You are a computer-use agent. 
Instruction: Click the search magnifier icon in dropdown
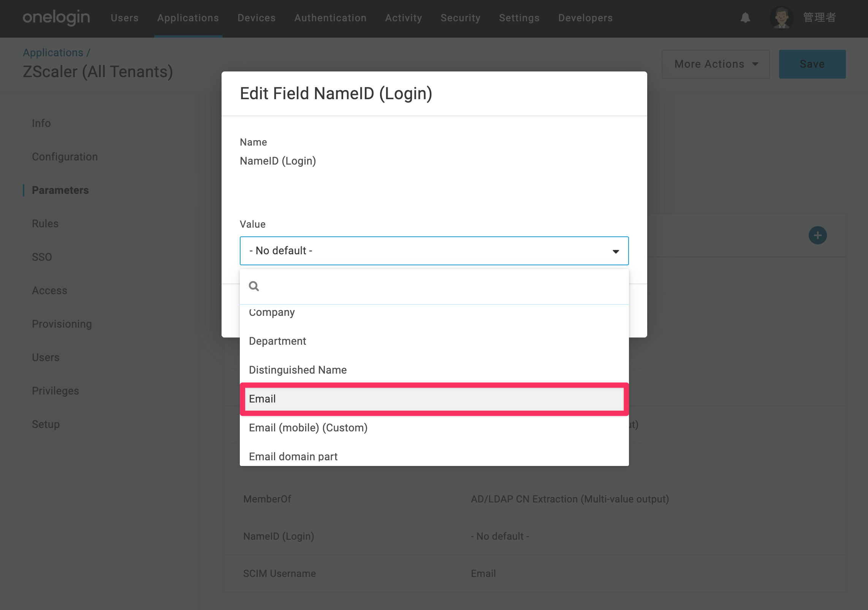[254, 286]
